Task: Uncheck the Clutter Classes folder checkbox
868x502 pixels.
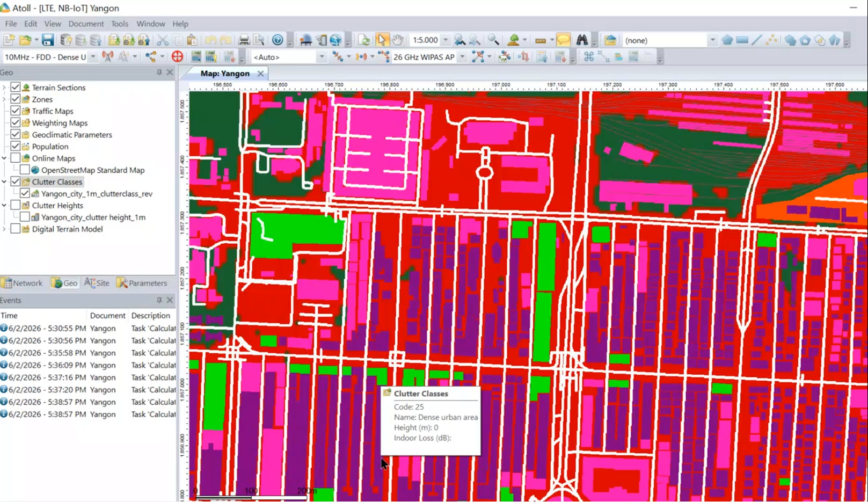Action: pos(16,181)
